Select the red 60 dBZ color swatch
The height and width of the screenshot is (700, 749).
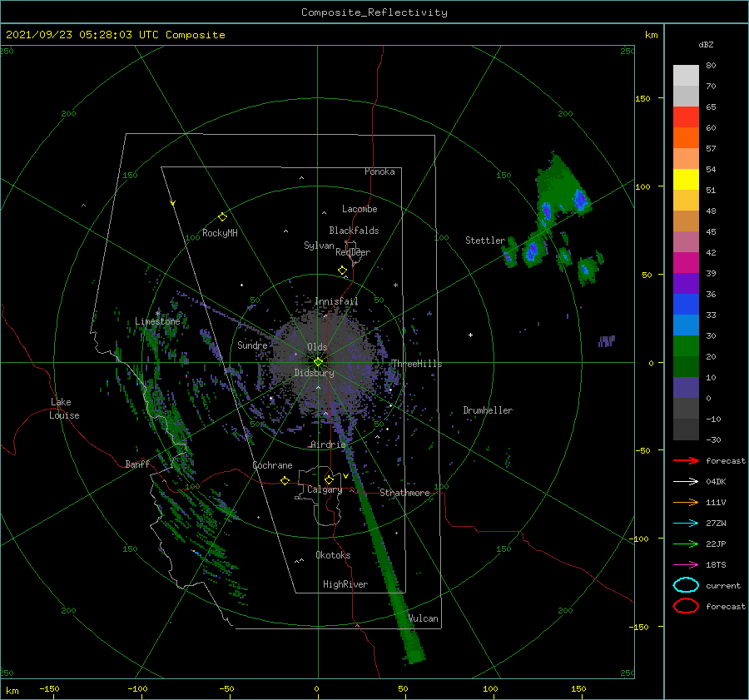pyautogui.click(x=686, y=117)
